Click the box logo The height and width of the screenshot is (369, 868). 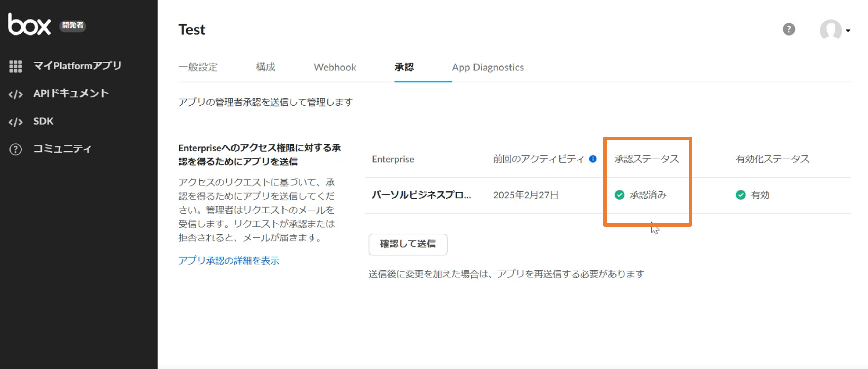[x=29, y=24]
